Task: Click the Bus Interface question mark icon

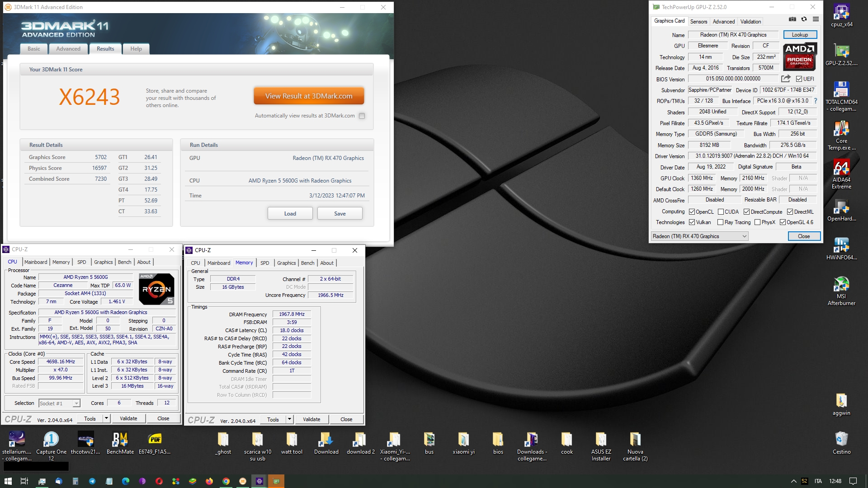Action: coord(816,101)
